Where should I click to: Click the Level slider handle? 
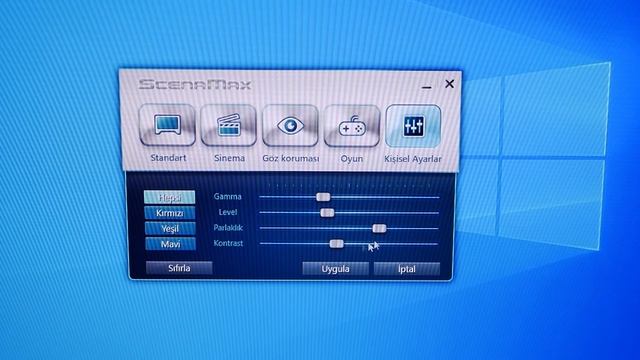point(327,213)
